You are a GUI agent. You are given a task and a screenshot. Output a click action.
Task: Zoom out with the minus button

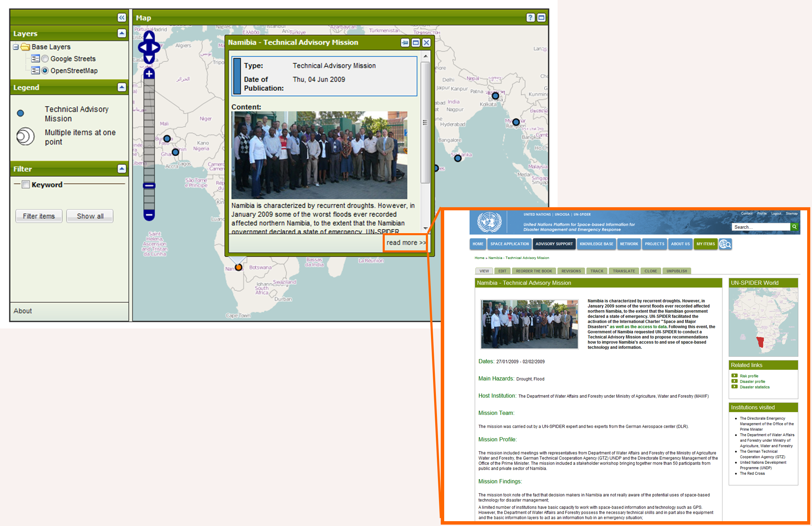[149, 215]
